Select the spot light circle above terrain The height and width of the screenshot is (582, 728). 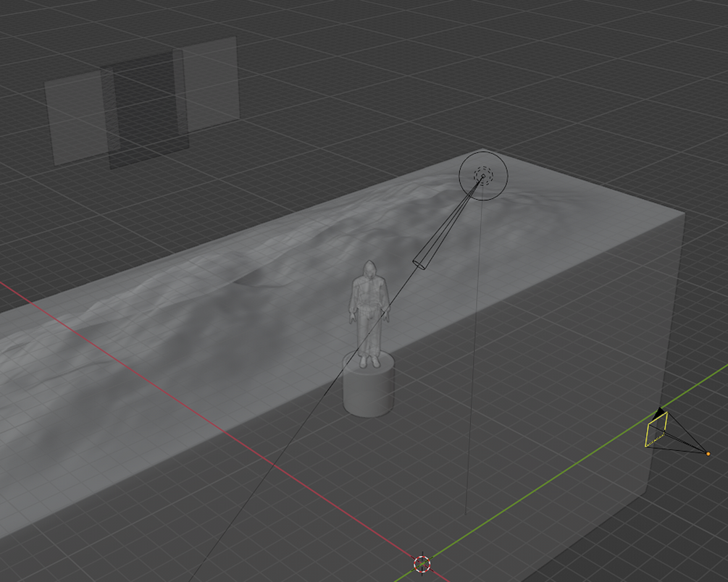point(483,175)
